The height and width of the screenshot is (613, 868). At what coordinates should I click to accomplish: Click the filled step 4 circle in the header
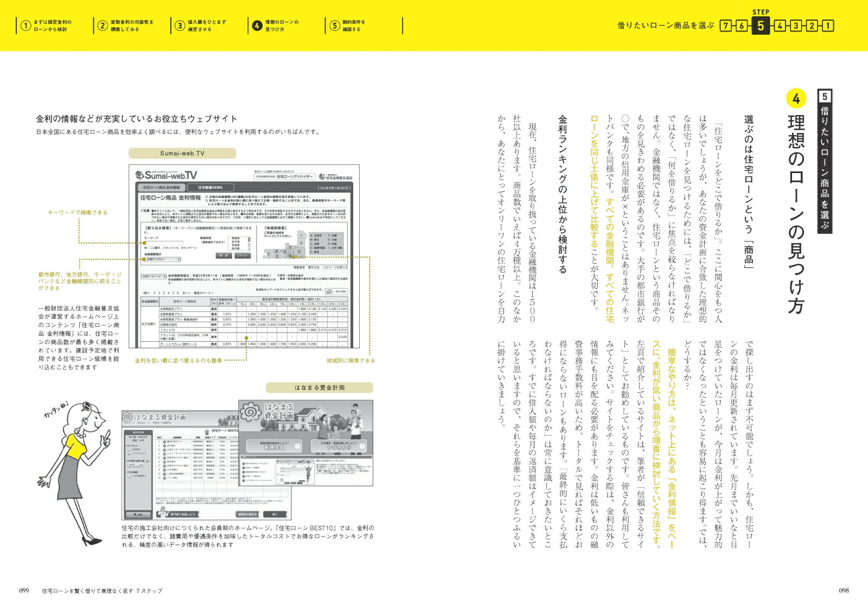[x=257, y=25]
